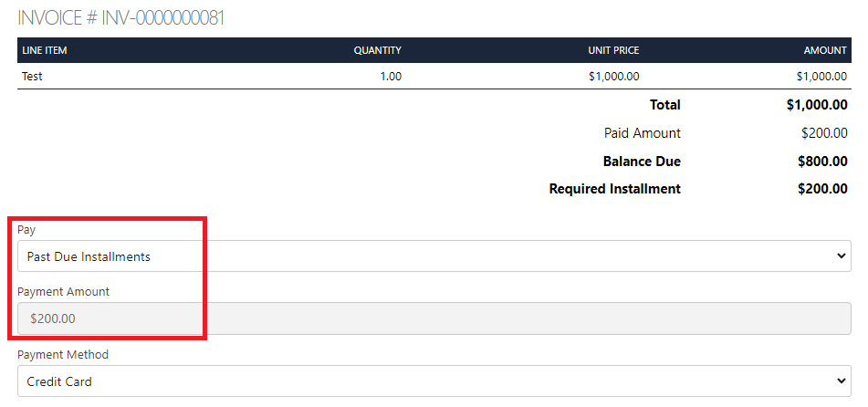Select the AMOUNT column header
Image resolution: width=868 pixels, height=407 pixels.
coord(825,50)
